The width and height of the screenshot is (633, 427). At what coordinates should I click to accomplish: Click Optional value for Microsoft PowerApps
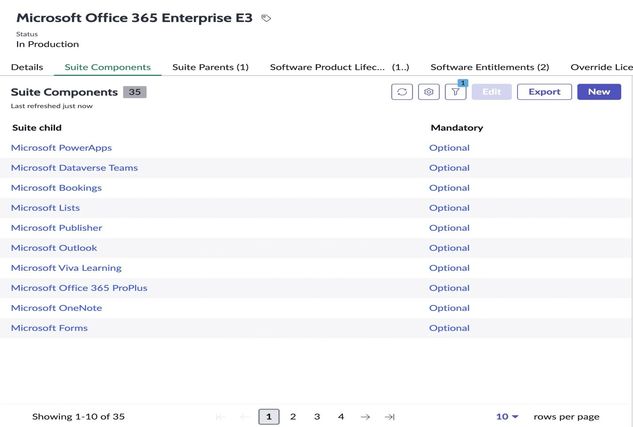pos(449,148)
